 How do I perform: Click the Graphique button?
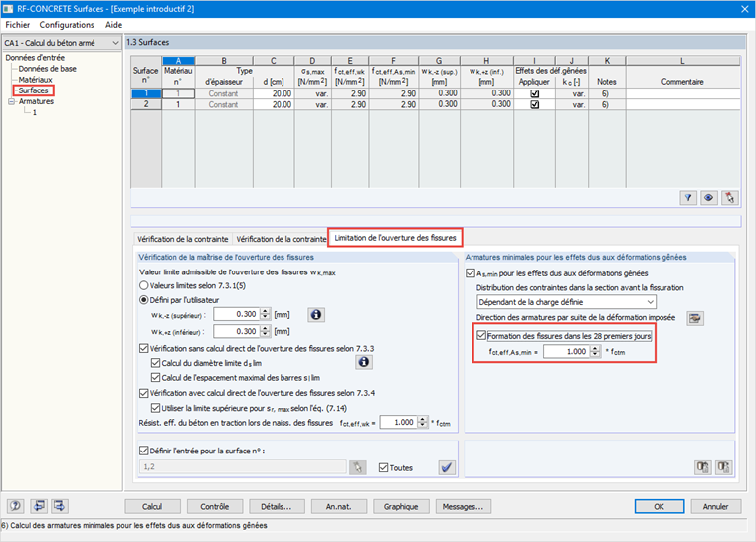pos(401,506)
